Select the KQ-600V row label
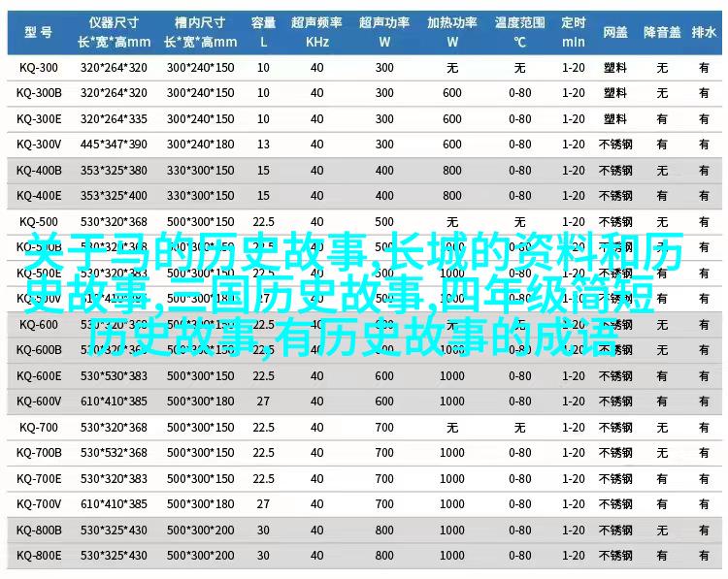This screenshot has height=579, width=728. 39,401
